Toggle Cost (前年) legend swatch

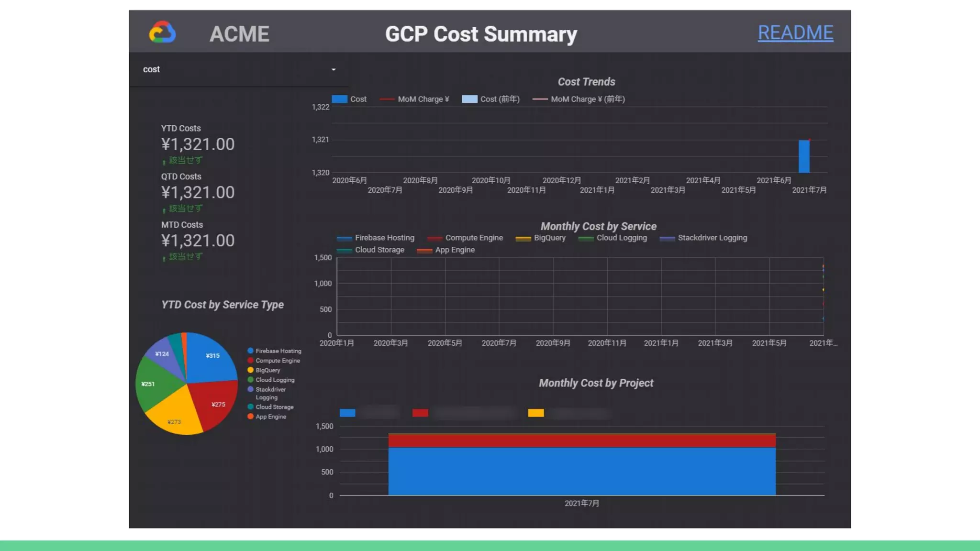[469, 99]
